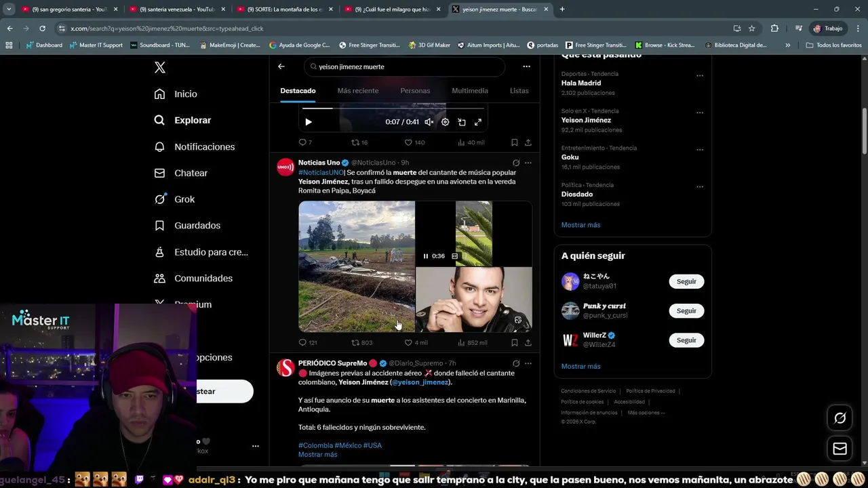Open Chatear messages section

180,173
